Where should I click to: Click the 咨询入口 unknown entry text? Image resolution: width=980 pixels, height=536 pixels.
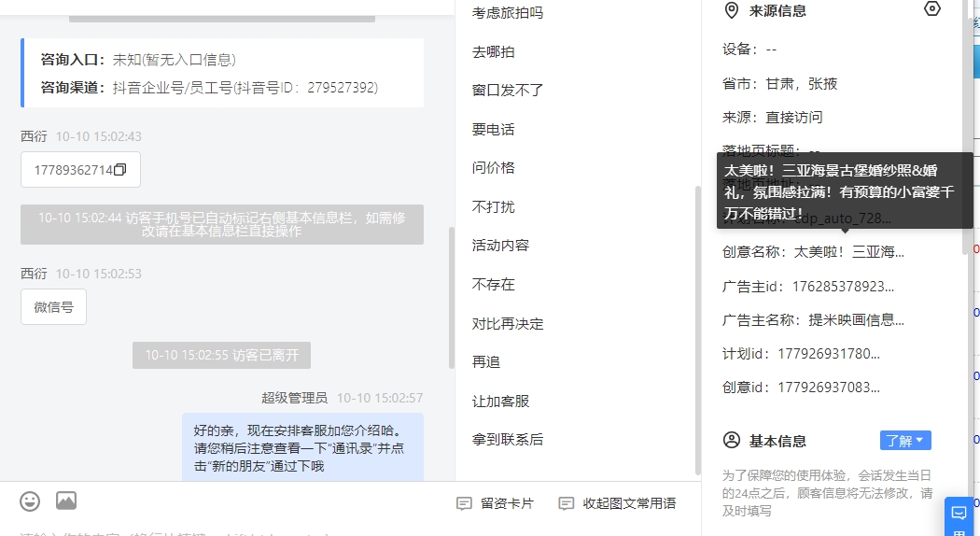pyautogui.click(x=175, y=60)
